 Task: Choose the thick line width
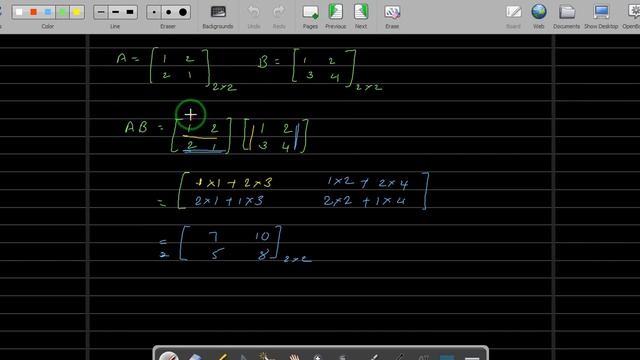(x=130, y=12)
